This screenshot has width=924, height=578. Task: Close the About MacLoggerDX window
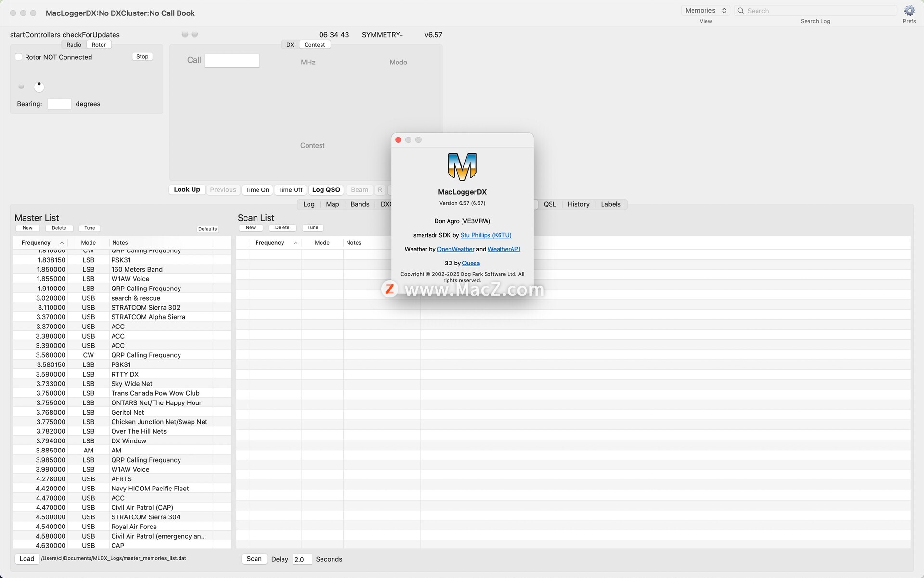(x=398, y=140)
